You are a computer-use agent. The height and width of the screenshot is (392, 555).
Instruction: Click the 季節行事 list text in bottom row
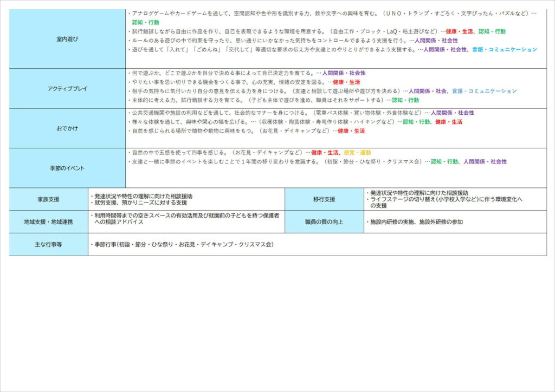coord(182,245)
